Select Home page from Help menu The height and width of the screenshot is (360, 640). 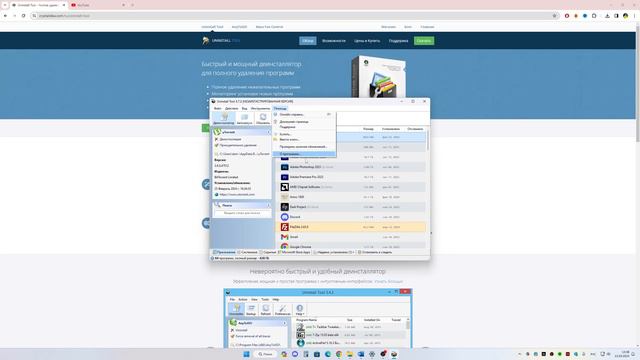coord(304,122)
